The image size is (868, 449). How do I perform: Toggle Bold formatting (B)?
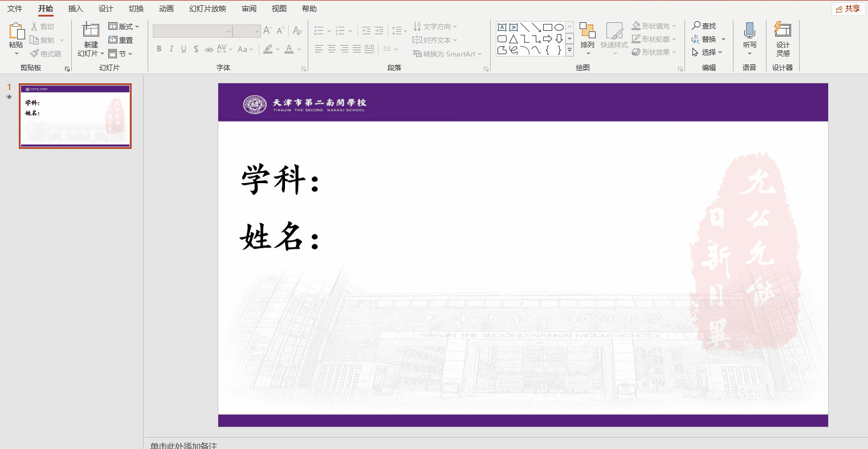[x=159, y=49]
